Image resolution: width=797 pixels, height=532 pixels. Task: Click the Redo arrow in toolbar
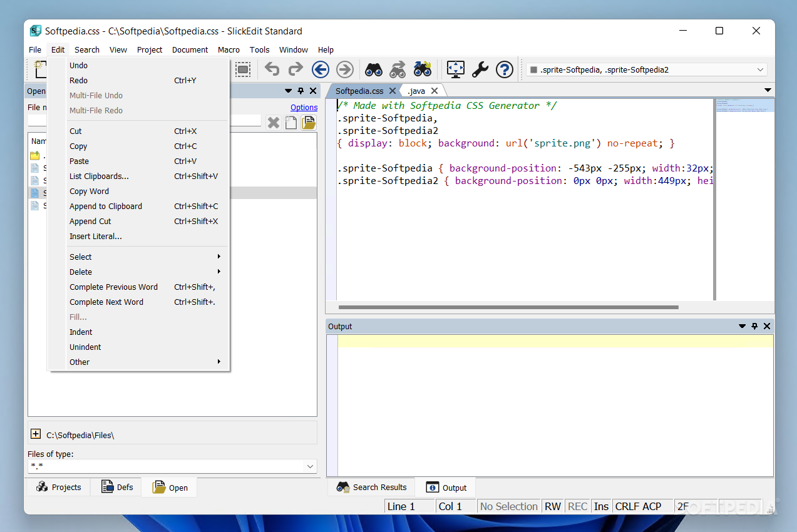[x=296, y=69]
